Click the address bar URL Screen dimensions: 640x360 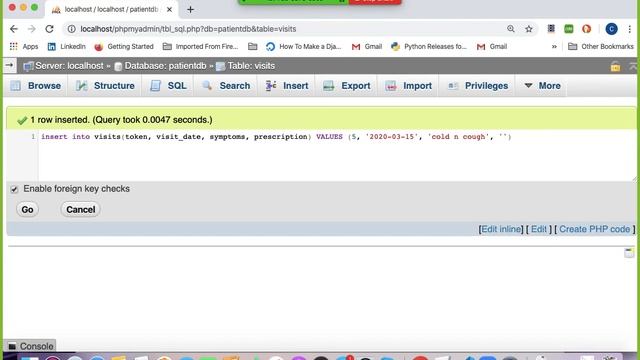188,29
